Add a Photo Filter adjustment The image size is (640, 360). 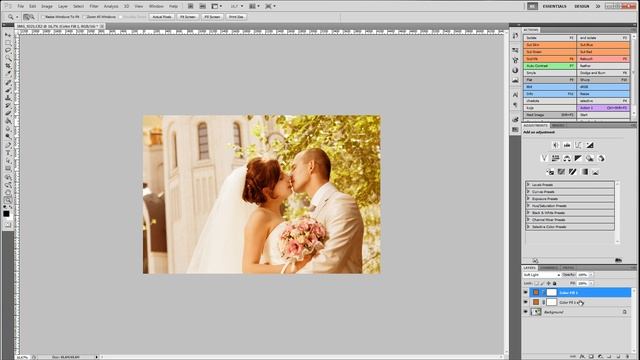(x=590, y=158)
